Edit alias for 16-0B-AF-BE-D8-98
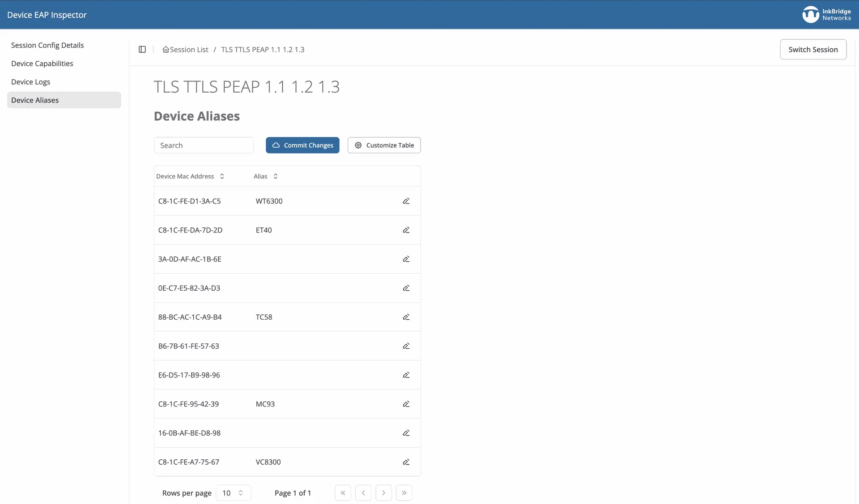This screenshot has width=859, height=504. (x=406, y=433)
